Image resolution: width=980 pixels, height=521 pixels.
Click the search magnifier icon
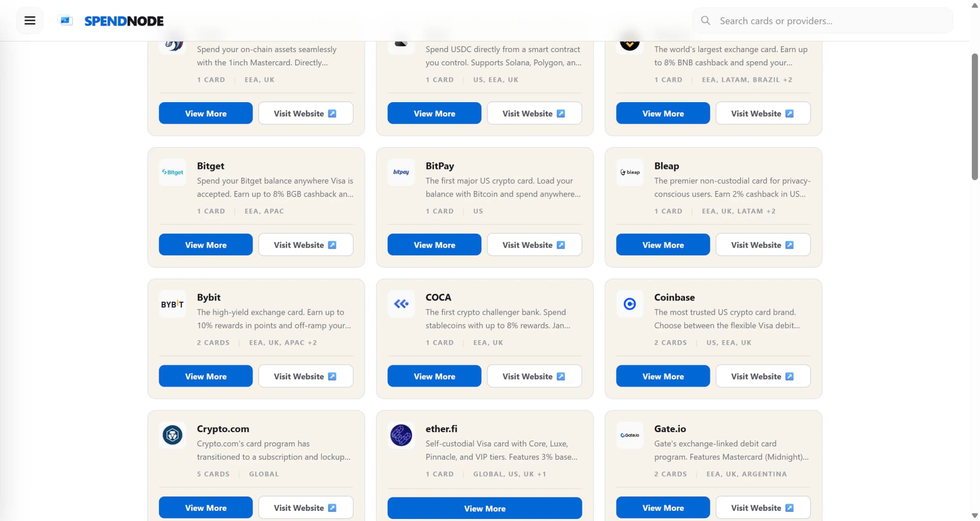[x=705, y=20]
